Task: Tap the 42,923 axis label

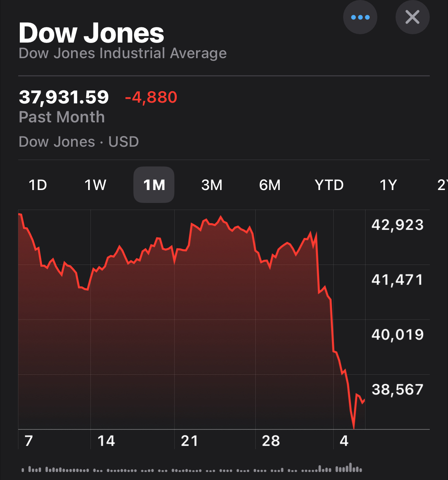Action: 397,225
